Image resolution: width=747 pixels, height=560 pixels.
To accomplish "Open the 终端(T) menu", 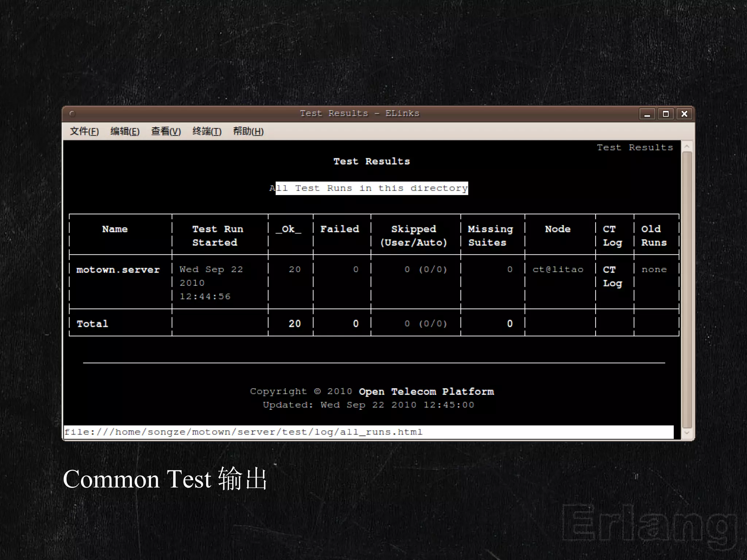I will coord(207,131).
